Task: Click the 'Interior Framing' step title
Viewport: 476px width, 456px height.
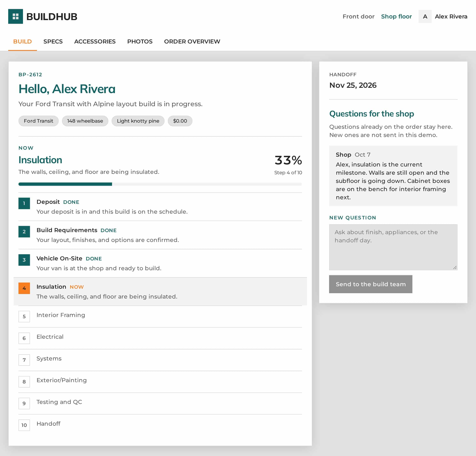Action: [61, 315]
